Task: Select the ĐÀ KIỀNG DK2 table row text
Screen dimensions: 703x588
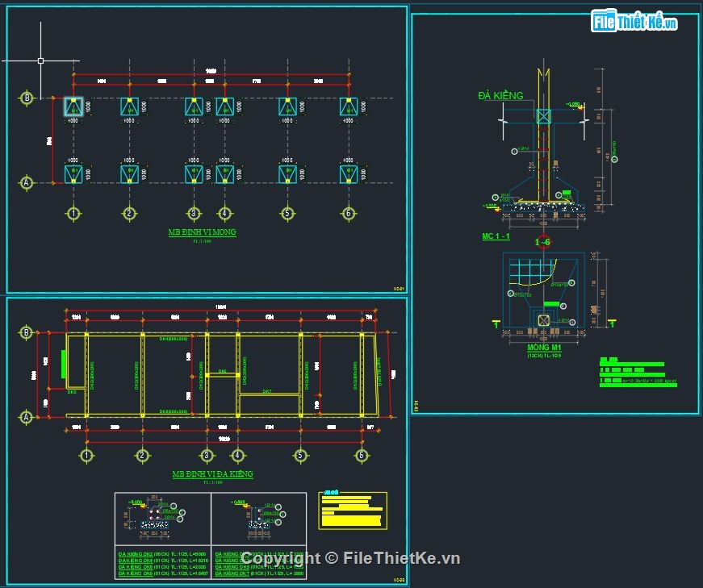Action: coord(162,554)
